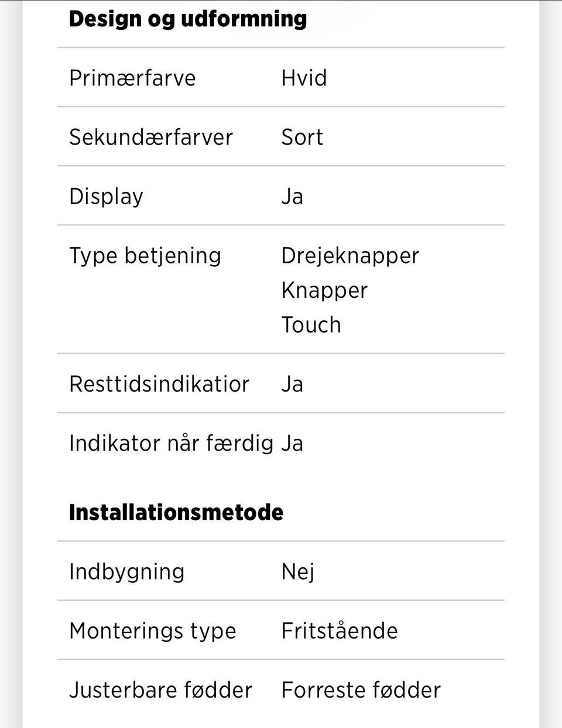The width and height of the screenshot is (562, 728).
Task: Click the 'Hvid' primary color value
Action: click(x=304, y=78)
